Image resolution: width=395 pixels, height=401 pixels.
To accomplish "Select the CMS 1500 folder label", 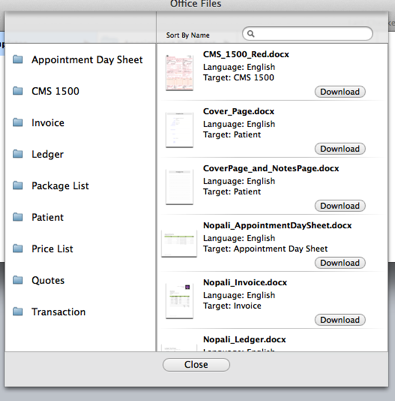I will click(55, 91).
